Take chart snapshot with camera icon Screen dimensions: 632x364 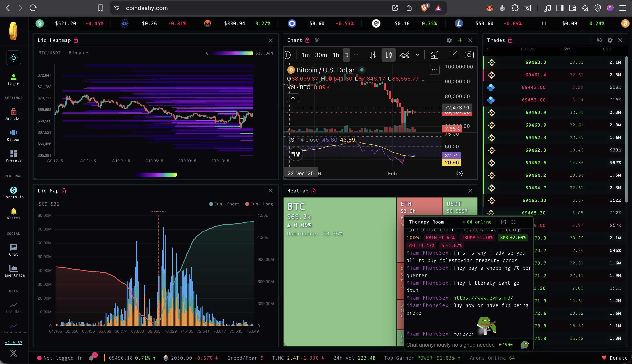pos(469,55)
